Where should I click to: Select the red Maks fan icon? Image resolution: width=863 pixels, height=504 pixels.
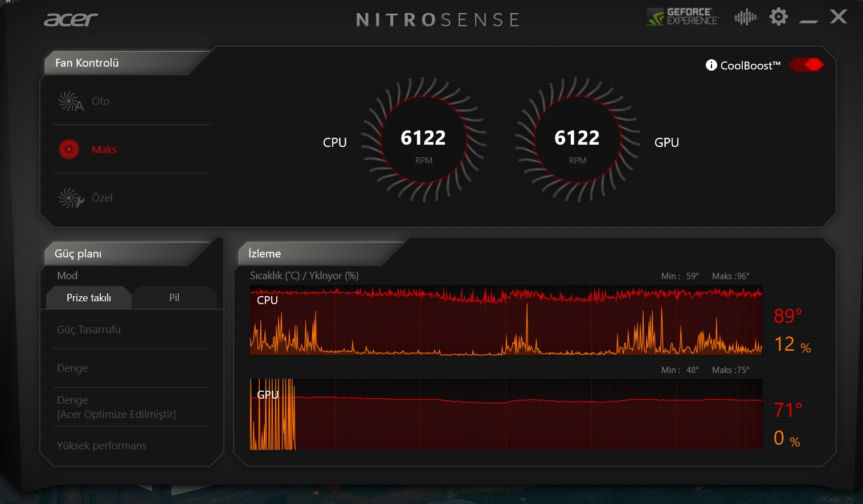coord(69,149)
